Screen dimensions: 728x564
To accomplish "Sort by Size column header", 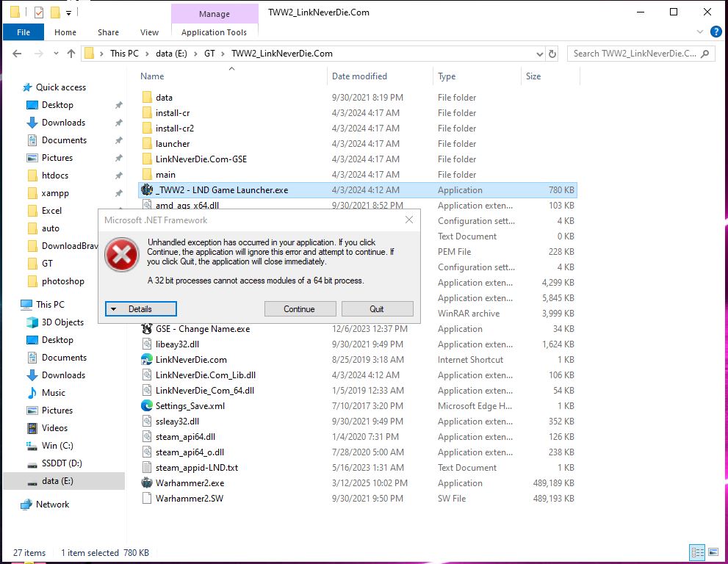I will (550, 76).
